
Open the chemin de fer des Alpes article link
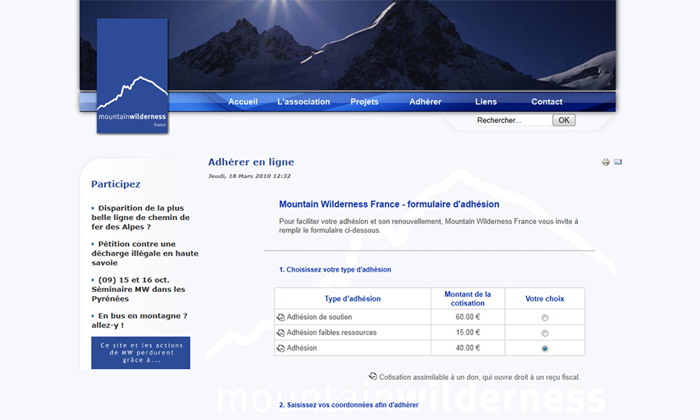click(141, 217)
